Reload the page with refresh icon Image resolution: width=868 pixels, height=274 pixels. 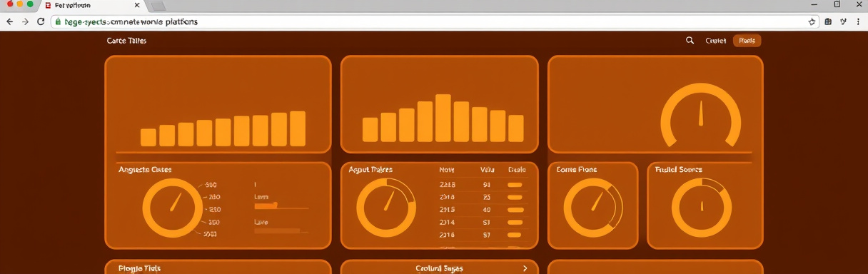pos(41,22)
